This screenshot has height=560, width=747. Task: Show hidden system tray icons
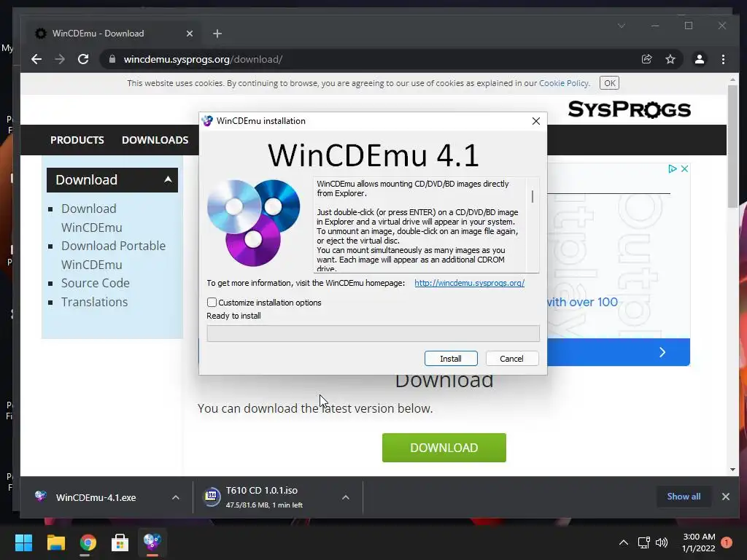[623, 542]
